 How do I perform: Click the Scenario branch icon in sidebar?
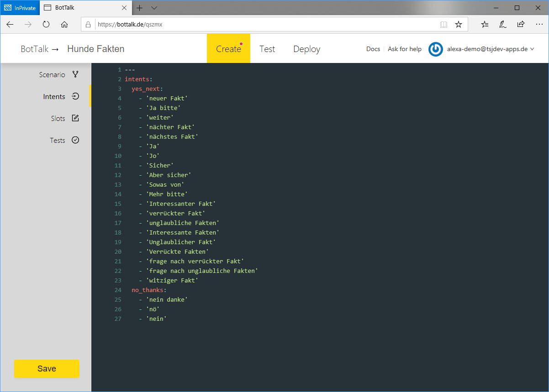[75, 74]
